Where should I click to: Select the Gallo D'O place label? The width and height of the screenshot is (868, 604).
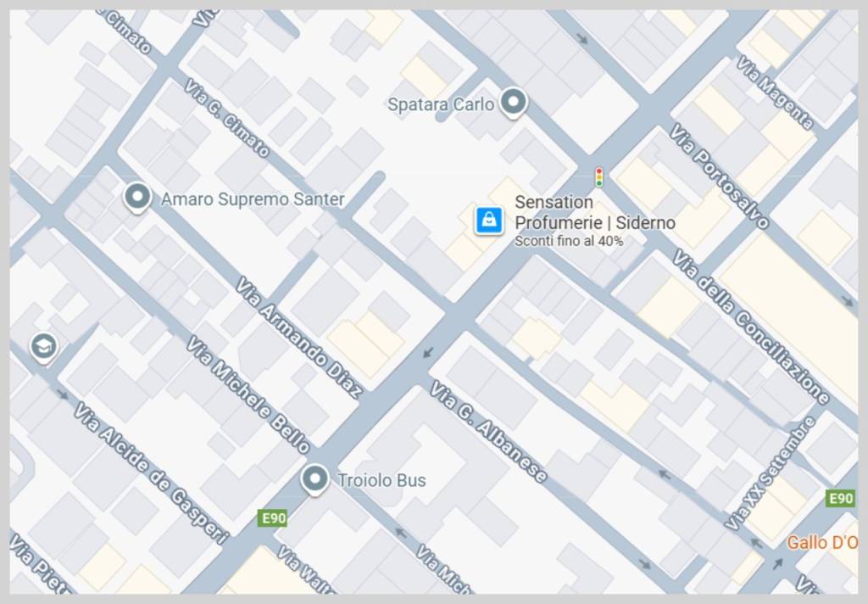pos(822,542)
